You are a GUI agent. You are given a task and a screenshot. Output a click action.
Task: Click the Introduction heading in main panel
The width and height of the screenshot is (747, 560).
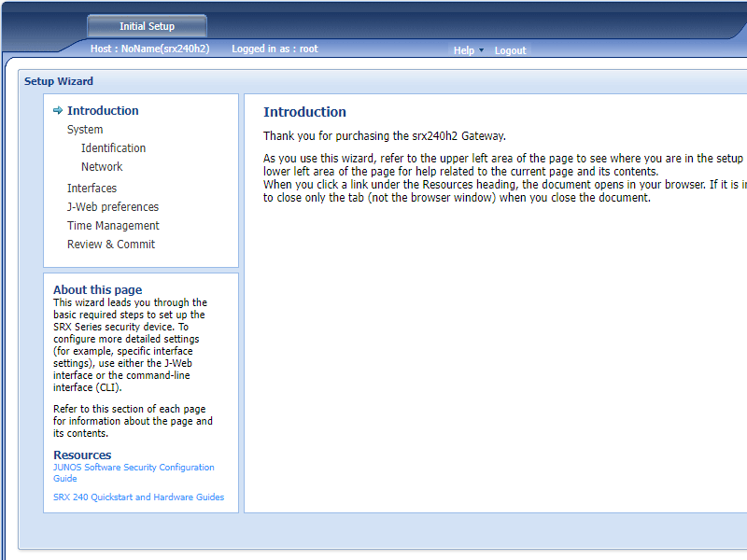[304, 112]
